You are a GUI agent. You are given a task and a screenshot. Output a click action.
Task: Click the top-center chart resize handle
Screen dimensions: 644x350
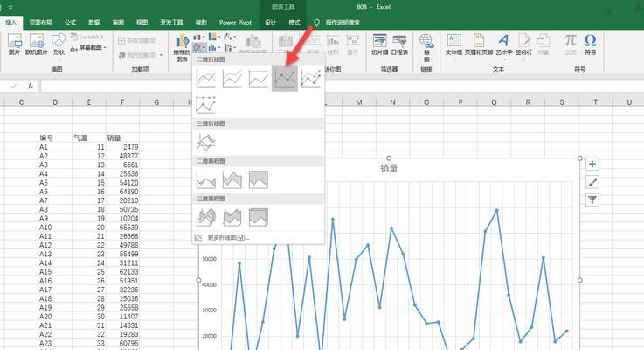click(389, 157)
